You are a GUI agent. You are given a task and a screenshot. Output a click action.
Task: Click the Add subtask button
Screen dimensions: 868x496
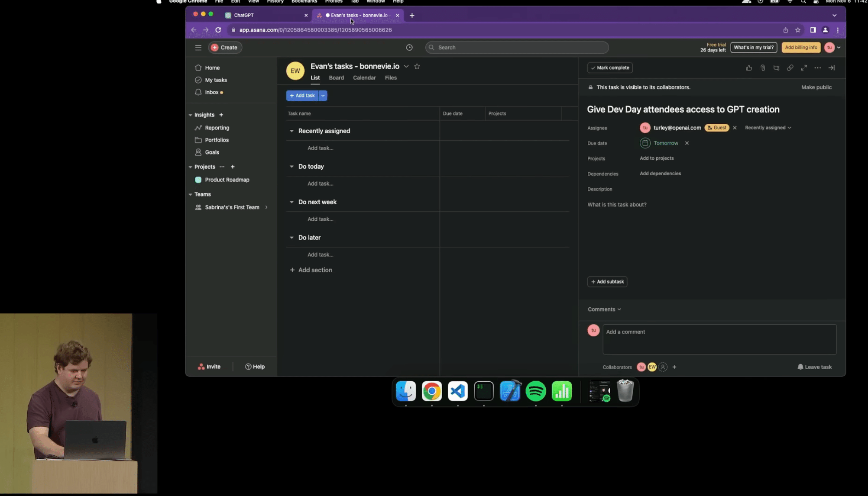(x=607, y=282)
